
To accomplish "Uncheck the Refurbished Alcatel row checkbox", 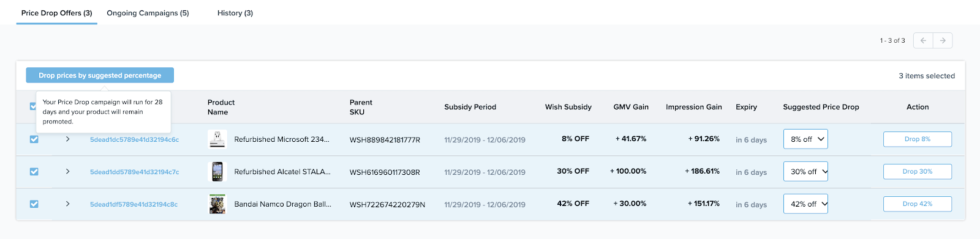I will (x=34, y=172).
